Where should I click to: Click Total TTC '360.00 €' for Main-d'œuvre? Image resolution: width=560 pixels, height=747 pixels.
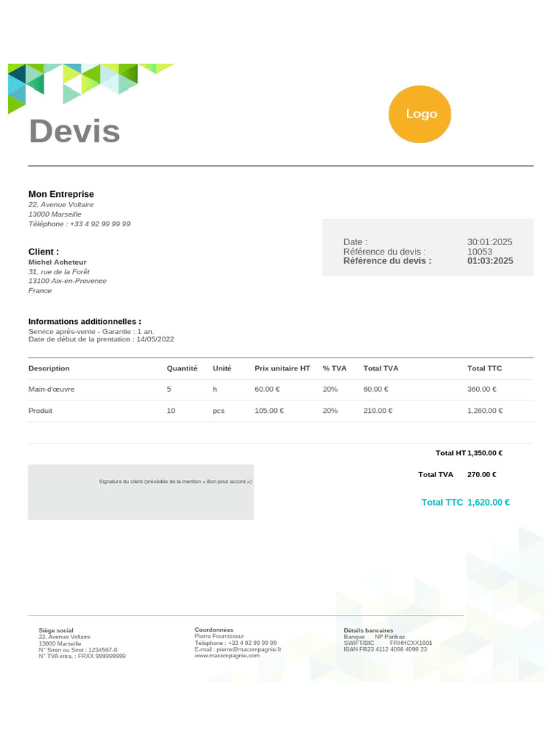point(481,390)
